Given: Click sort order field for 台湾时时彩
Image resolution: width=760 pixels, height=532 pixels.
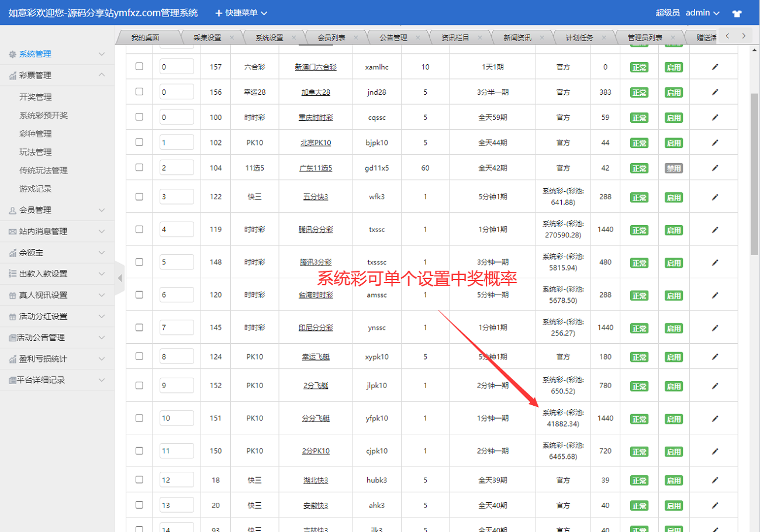Looking at the screenshot, I should click(177, 295).
